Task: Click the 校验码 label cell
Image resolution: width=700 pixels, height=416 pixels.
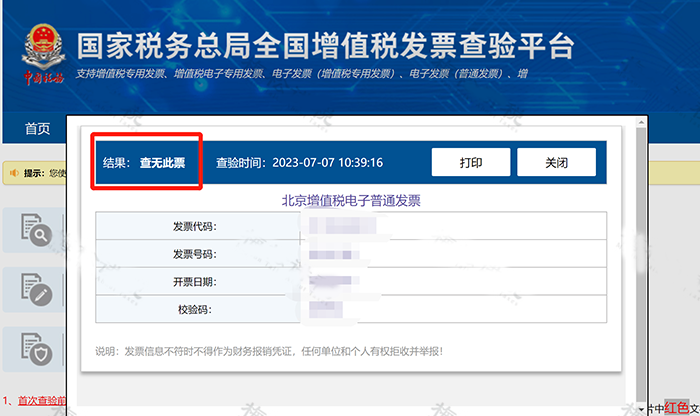Action: click(198, 309)
